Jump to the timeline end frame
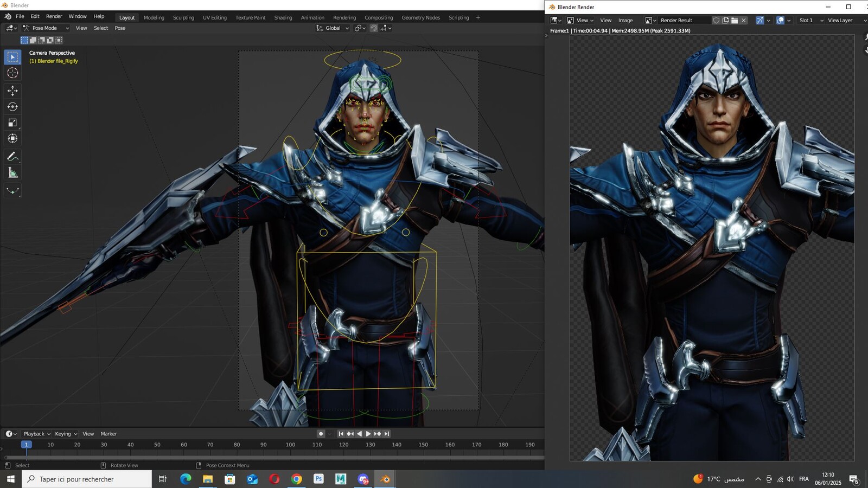This screenshot has width=868, height=488. pos(387,434)
